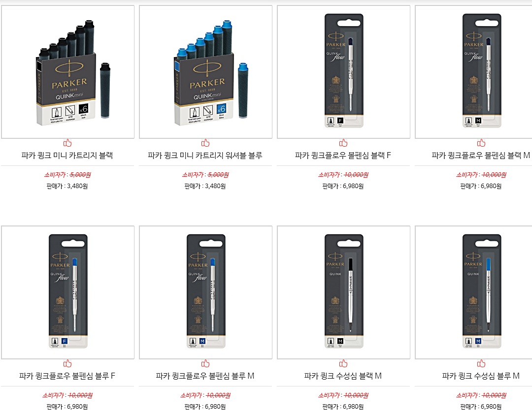Open the black Quink mini cartridge product image
The height and width of the screenshot is (416, 532).
click(x=67, y=72)
